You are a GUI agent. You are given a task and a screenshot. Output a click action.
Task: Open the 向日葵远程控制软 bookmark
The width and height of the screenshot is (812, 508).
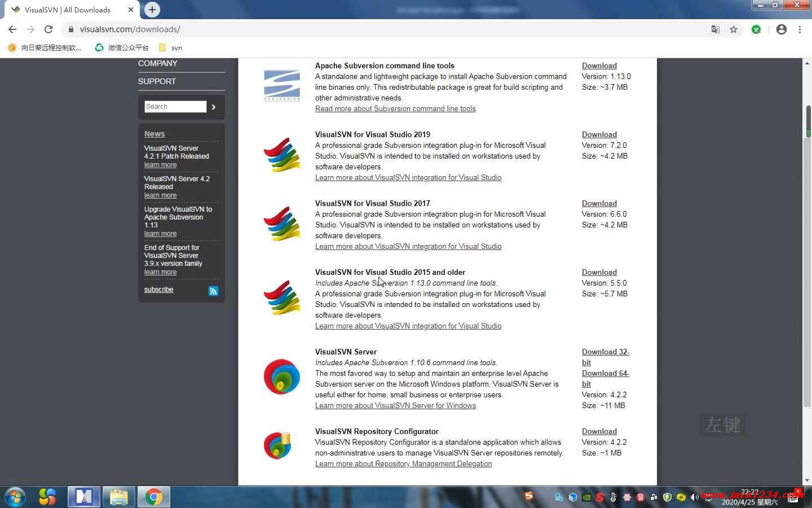pos(45,47)
